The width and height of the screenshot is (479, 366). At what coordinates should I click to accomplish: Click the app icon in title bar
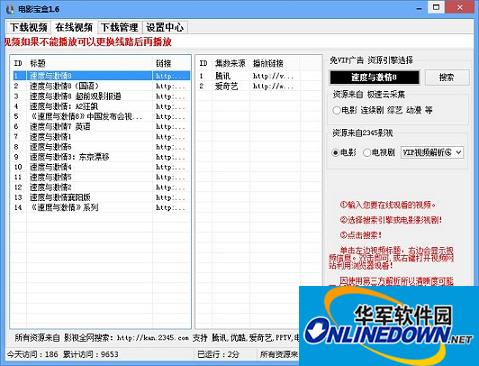pyautogui.click(x=10, y=9)
